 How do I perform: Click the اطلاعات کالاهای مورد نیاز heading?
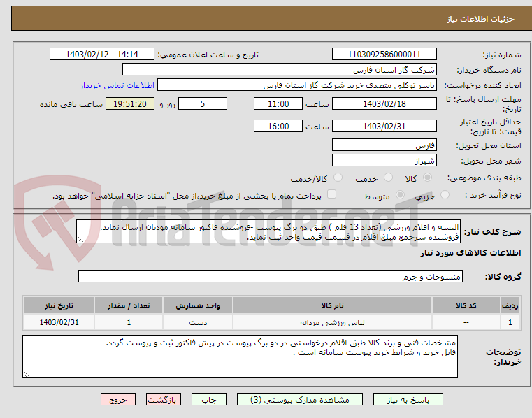click(x=470, y=254)
